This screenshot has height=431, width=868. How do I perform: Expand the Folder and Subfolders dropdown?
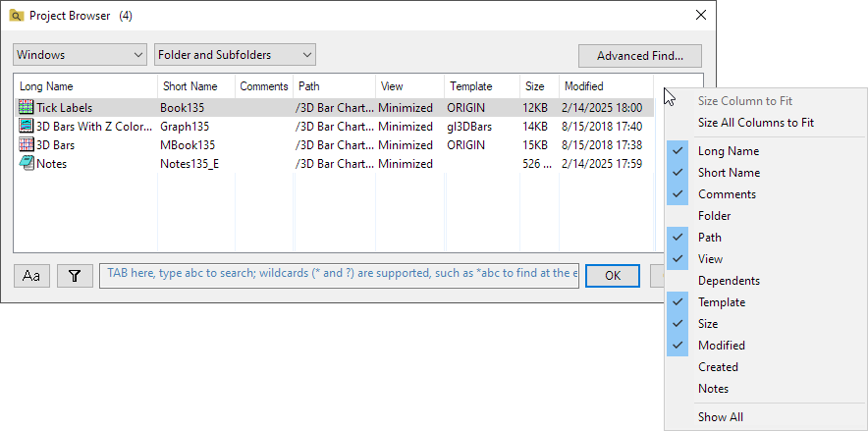pos(235,55)
